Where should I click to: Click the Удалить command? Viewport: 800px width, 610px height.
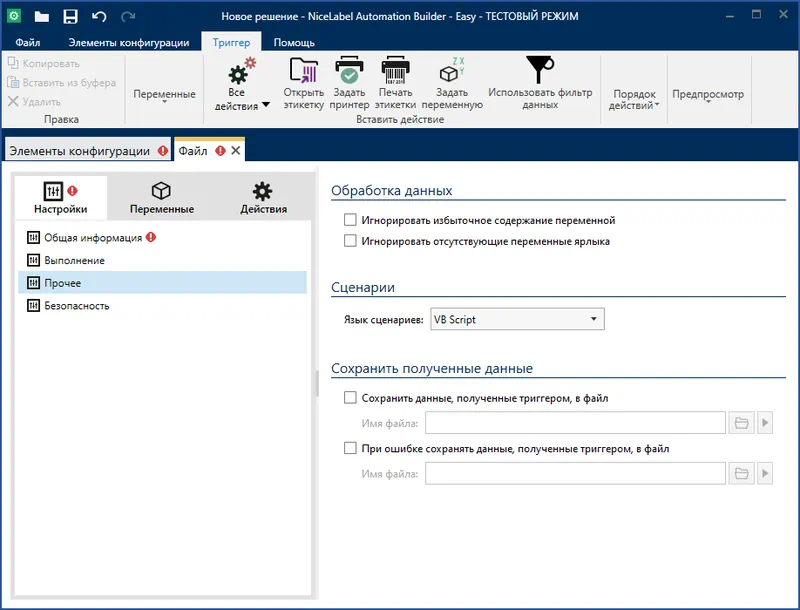(x=34, y=101)
